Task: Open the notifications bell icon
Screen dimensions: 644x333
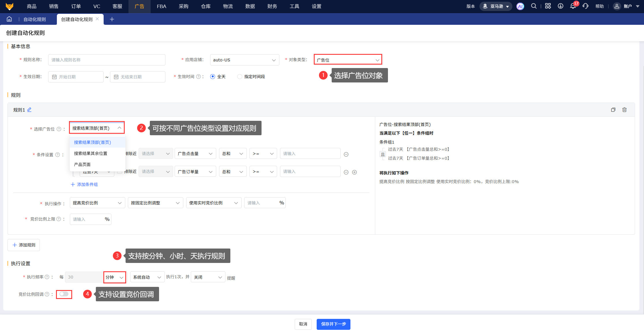Action: click(x=573, y=6)
